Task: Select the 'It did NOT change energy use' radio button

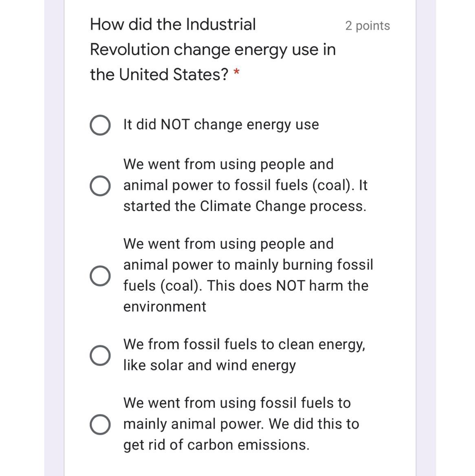Action: [100, 125]
